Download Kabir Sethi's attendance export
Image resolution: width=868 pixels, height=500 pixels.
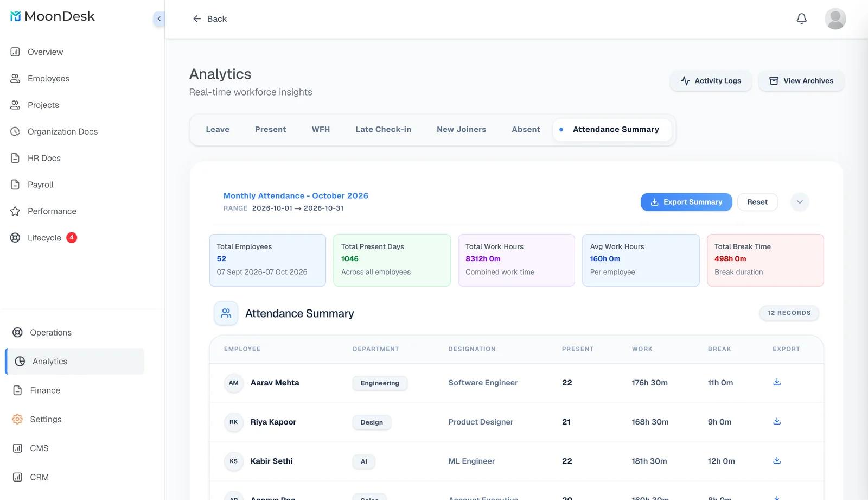point(777,460)
